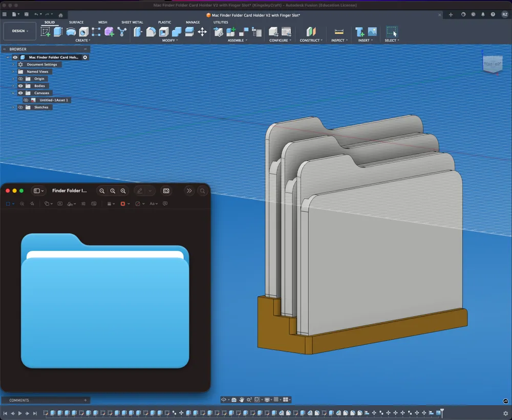Click the Select tool icon
The width and height of the screenshot is (512, 420).
392,31
